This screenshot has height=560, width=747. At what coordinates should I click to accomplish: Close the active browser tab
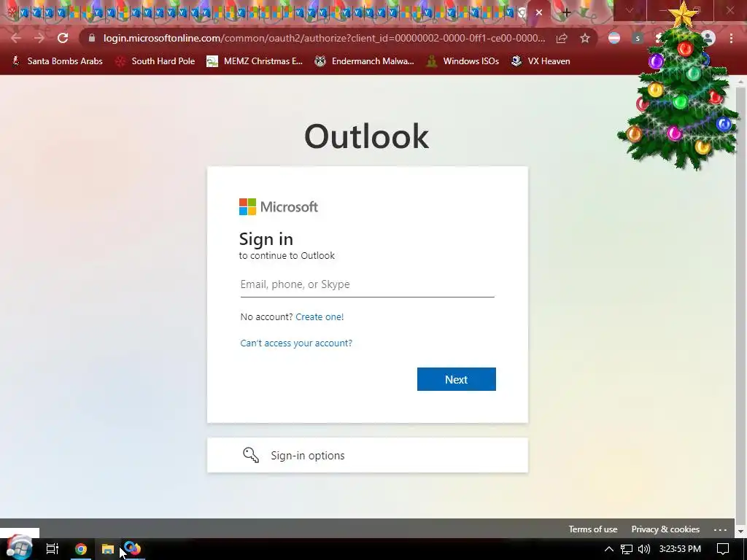click(539, 12)
